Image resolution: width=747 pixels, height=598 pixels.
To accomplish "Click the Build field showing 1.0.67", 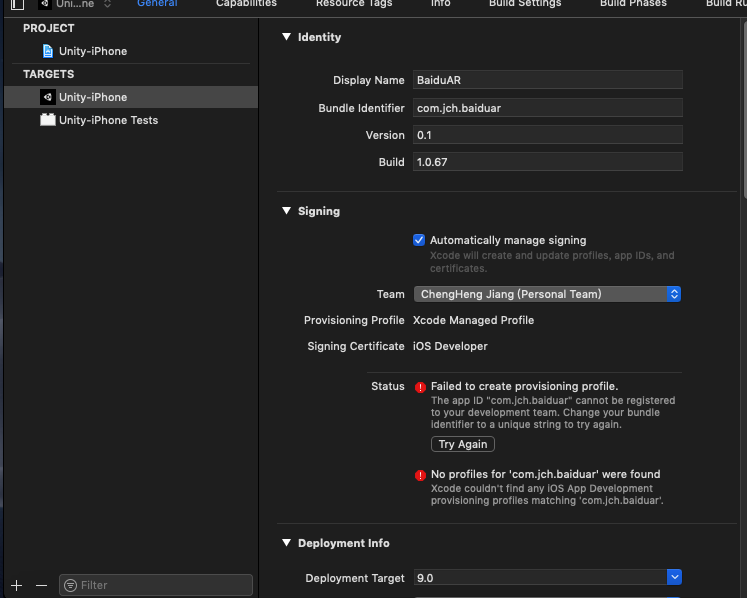I will coord(547,162).
